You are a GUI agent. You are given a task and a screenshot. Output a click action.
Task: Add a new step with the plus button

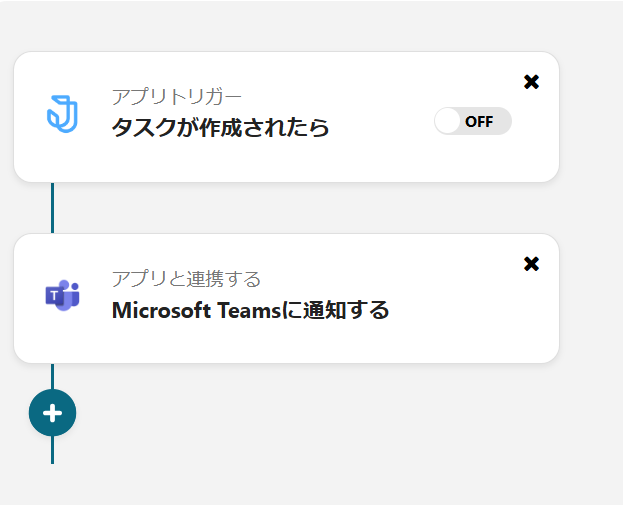tap(52, 412)
